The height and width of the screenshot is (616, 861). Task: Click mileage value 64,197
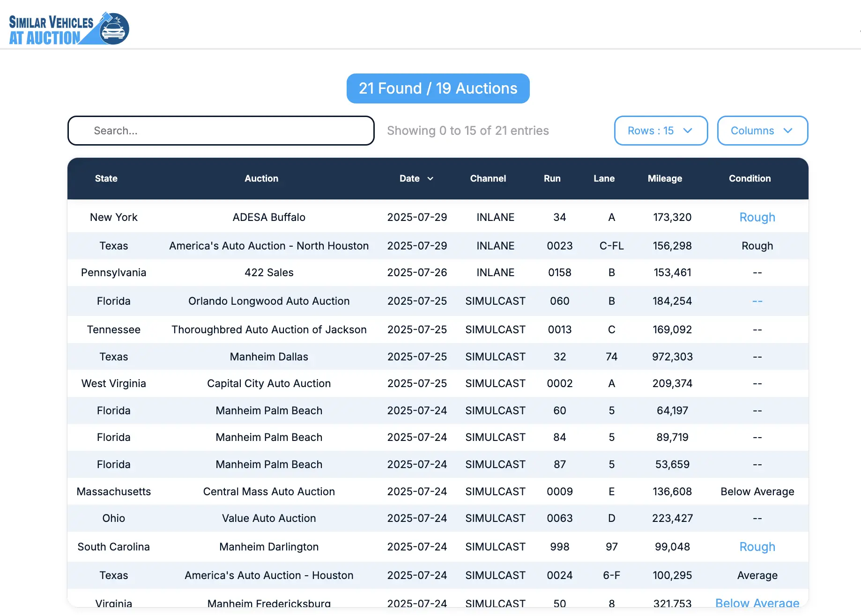pyautogui.click(x=672, y=411)
